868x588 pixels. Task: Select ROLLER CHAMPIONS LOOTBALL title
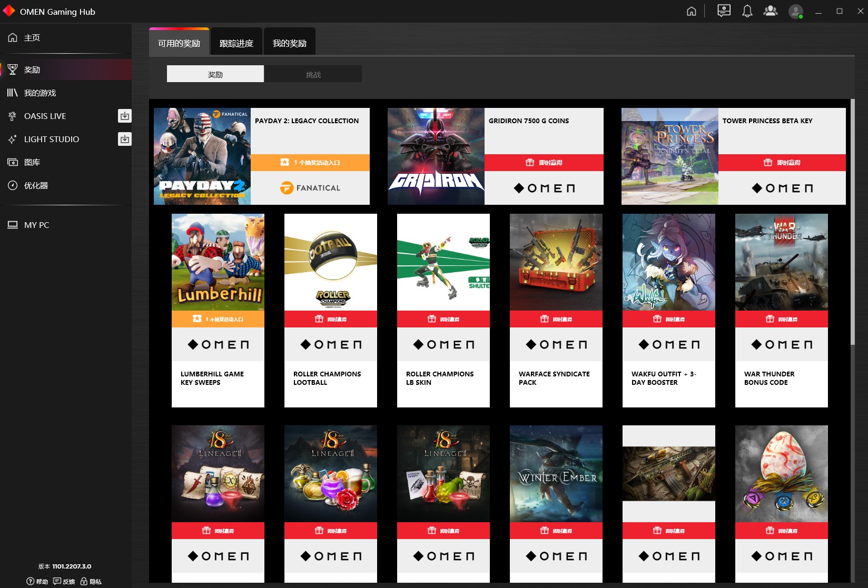327,378
